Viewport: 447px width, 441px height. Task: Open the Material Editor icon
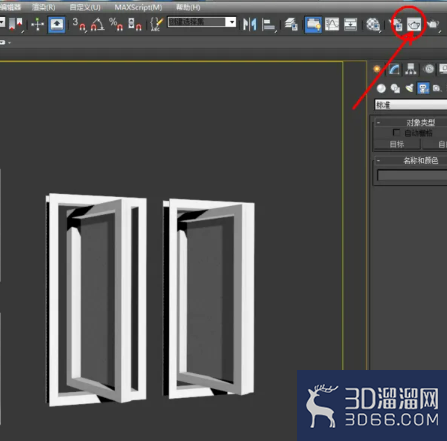(373, 24)
